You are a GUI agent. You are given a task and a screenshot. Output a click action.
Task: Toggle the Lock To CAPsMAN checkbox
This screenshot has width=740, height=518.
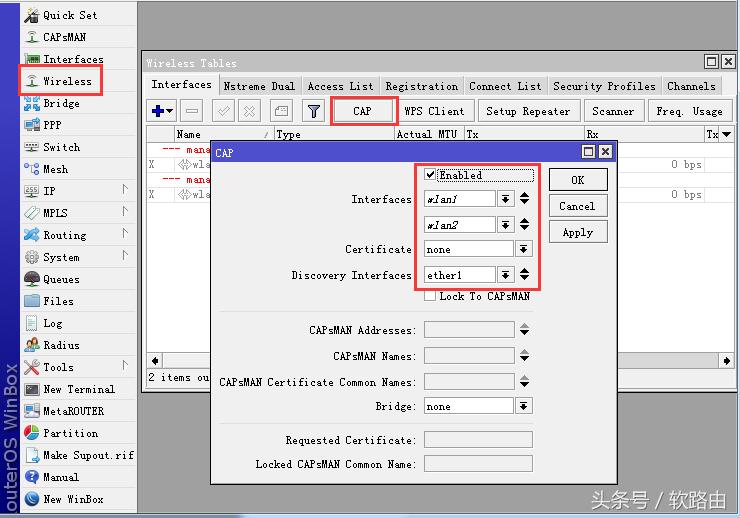coord(429,296)
